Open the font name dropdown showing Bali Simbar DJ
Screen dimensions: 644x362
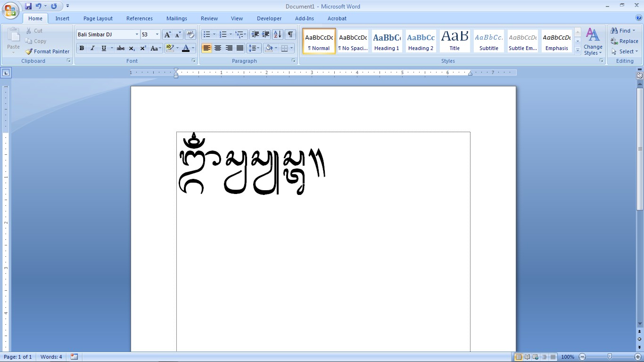point(136,34)
